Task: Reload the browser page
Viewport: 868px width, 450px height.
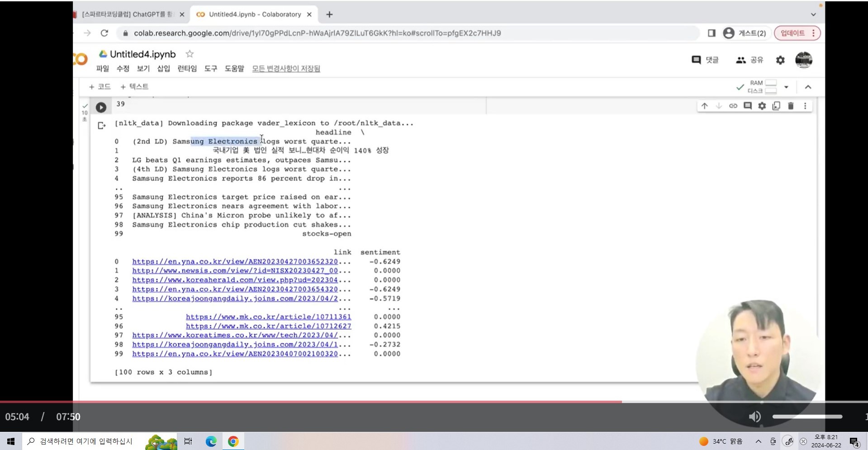Action: click(x=104, y=33)
